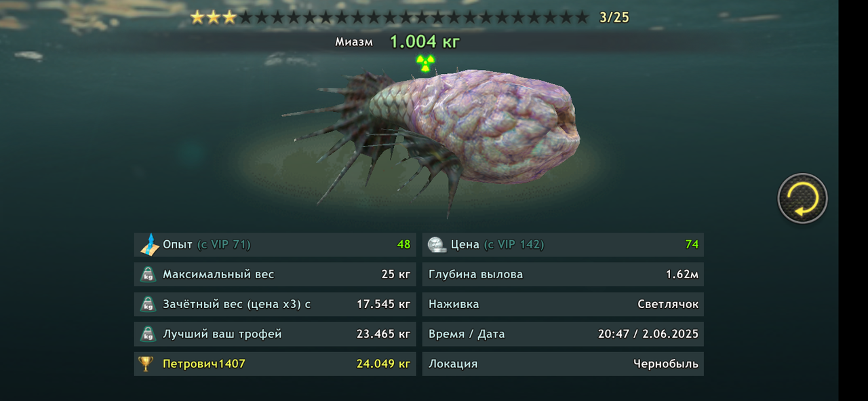Screen dimensions: 868x401
Task: Click the Время / Дата row
Action: [563, 334]
